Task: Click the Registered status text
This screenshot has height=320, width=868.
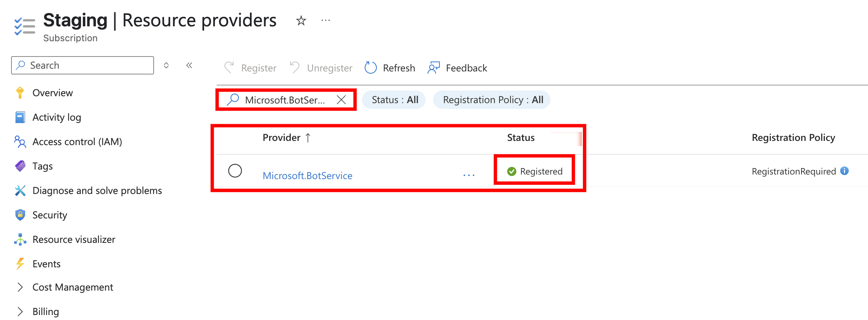Action: pos(541,171)
